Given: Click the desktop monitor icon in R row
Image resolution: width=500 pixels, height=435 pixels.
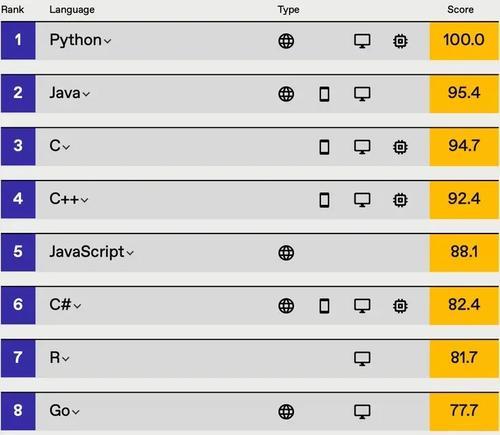Looking at the screenshot, I should [x=362, y=359].
